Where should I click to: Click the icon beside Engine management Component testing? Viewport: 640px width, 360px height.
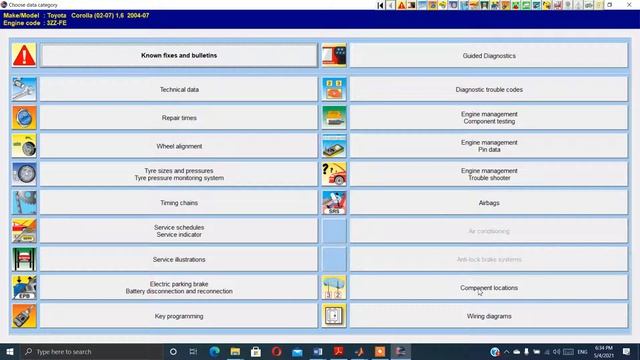[x=334, y=118]
